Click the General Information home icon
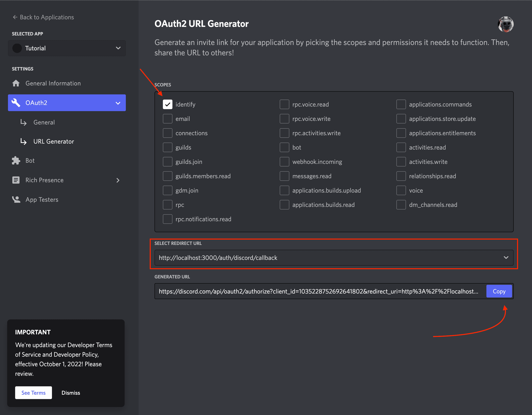532x415 pixels. [16, 83]
